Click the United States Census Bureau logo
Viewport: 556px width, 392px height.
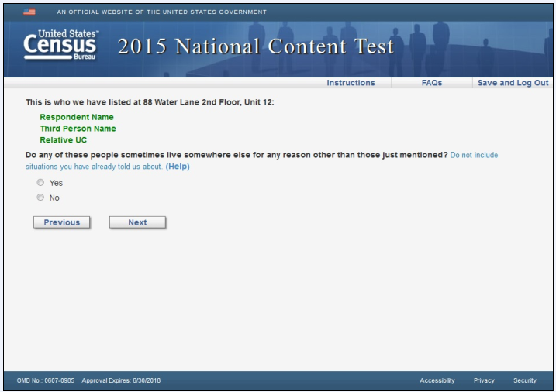coord(61,45)
